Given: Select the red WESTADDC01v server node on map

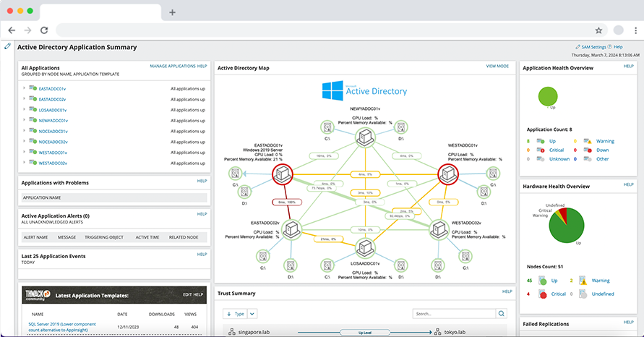Looking at the screenshot, I should tap(447, 174).
